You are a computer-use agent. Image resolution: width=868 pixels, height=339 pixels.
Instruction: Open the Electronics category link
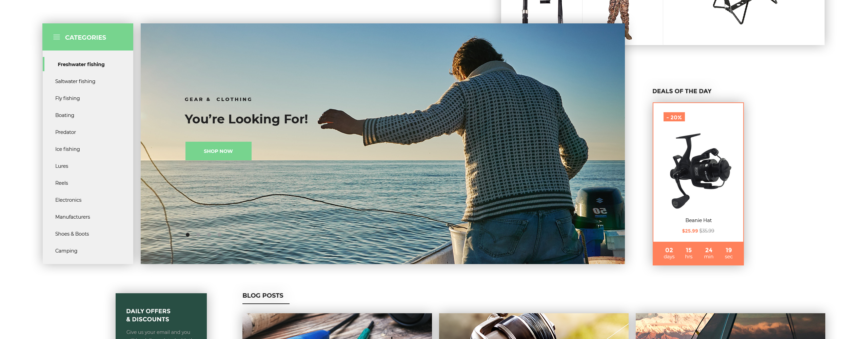(68, 200)
